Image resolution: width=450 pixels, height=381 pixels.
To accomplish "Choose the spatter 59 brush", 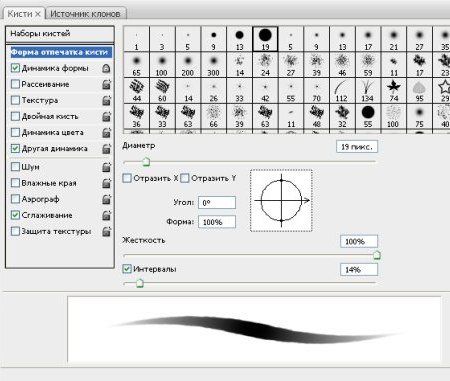I will point(368,65).
